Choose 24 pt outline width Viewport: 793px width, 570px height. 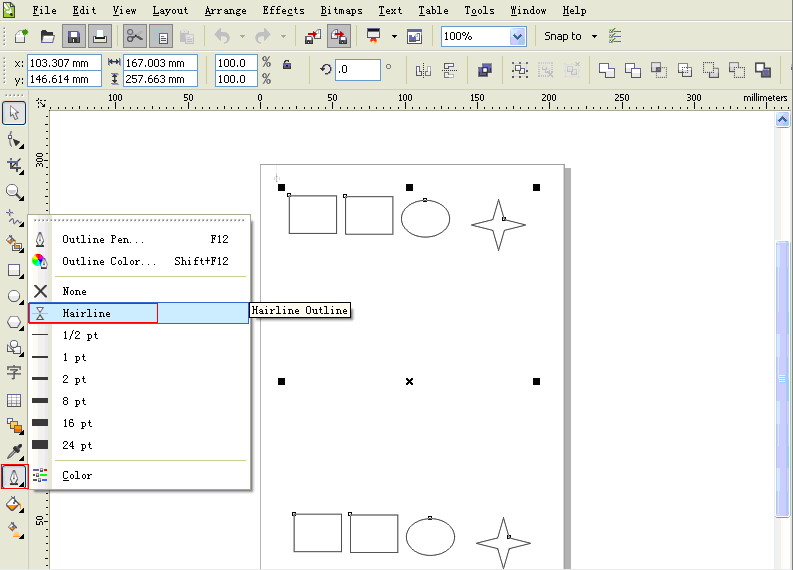click(x=139, y=445)
